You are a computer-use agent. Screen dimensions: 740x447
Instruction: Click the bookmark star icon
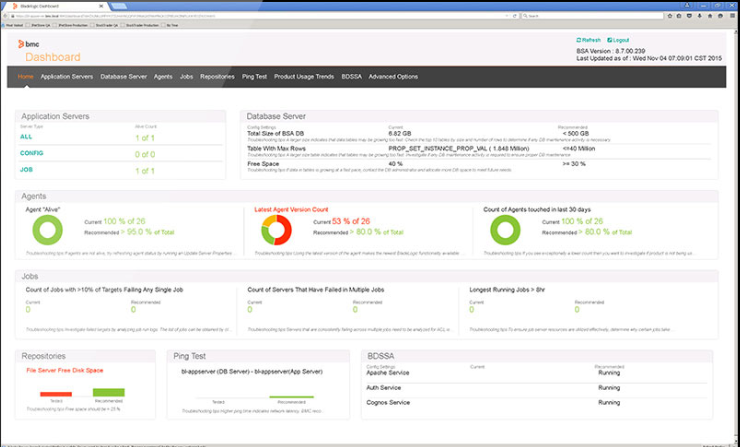point(669,16)
